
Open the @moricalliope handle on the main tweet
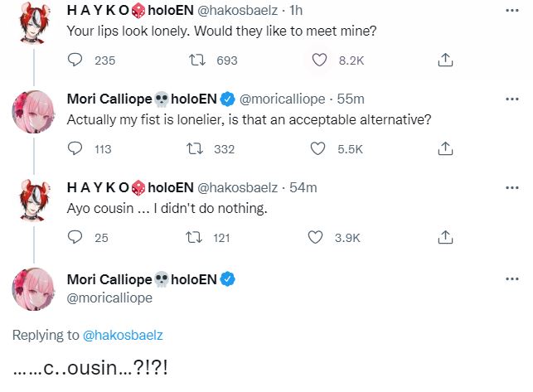click(x=109, y=298)
